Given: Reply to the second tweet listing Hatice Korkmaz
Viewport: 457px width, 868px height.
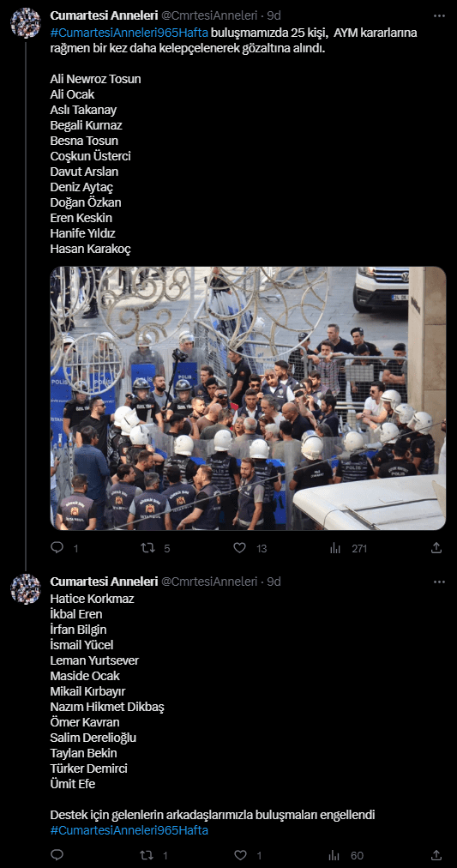Looking at the screenshot, I should 57,855.
